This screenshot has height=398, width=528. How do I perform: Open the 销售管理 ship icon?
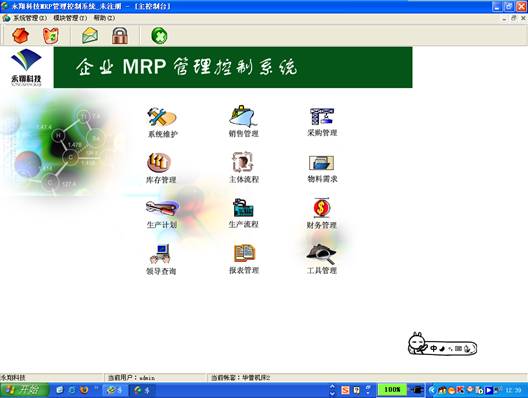point(243,116)
